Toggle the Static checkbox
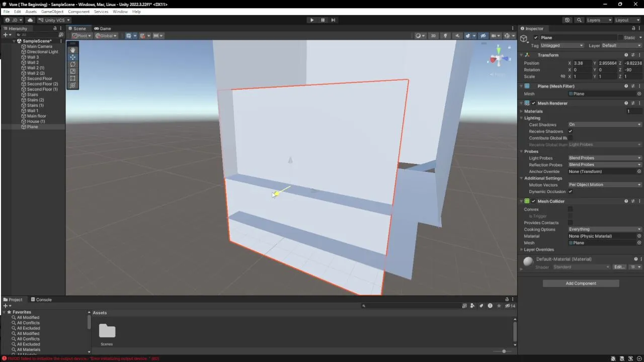The height and width of the screenshot is (362, 644). pos(620,38)
